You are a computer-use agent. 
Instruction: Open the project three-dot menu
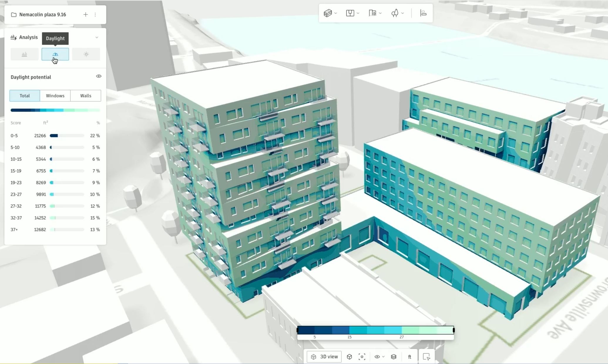pyautogui.click(x=95, y=14)
